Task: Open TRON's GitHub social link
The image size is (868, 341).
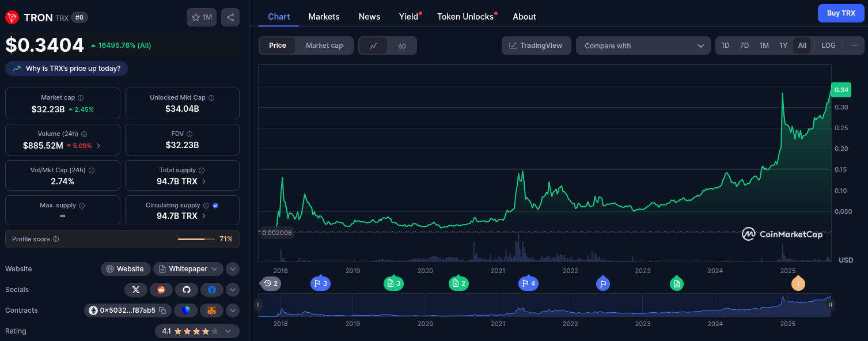Action: point(186,290)
